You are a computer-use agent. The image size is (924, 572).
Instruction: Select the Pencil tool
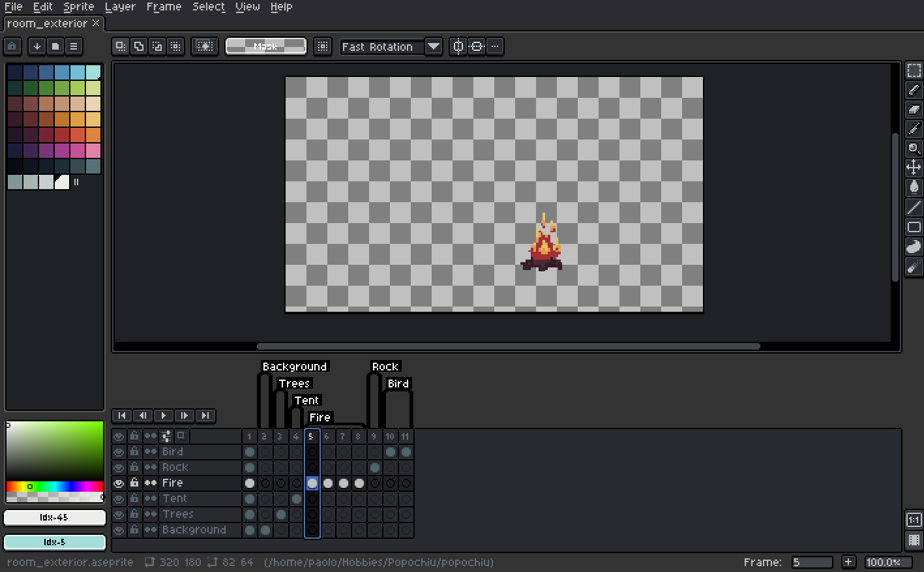pos(914,90)
